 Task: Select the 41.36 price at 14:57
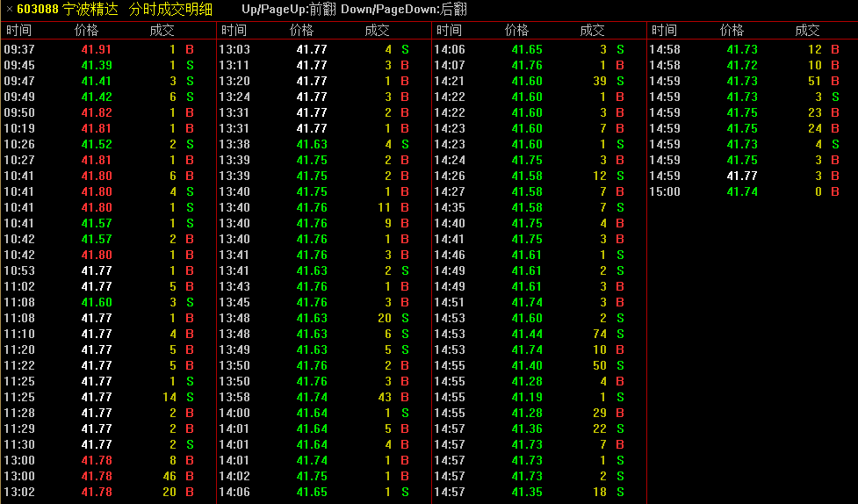[x=527, y=429]
